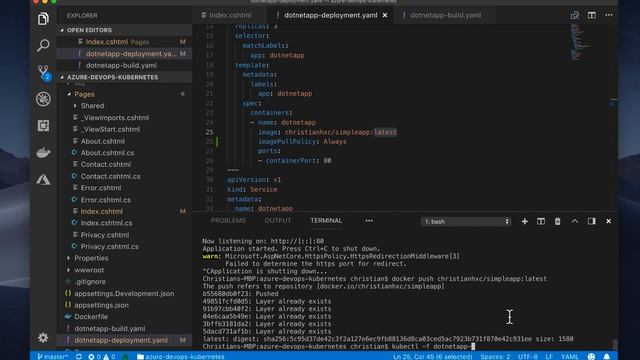Open About.cshtml.cs file
The width and height of the screenshot is (640, 360).
pyautogui.click(x=107, y=153)
